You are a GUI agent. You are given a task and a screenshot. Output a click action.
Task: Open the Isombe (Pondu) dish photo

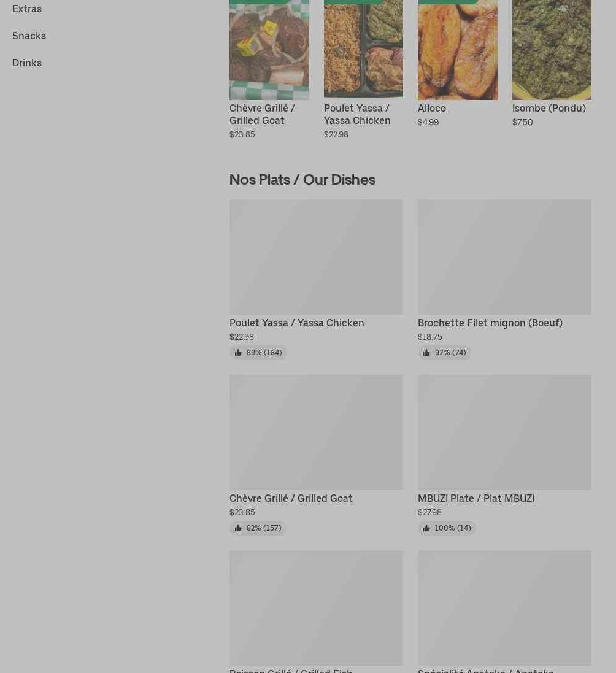click(552, 50)
